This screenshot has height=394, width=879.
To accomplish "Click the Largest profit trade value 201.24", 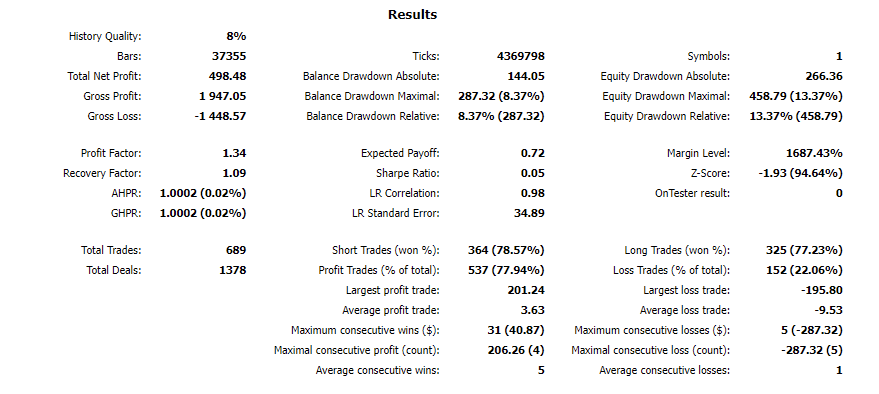I will pos(526,290).
